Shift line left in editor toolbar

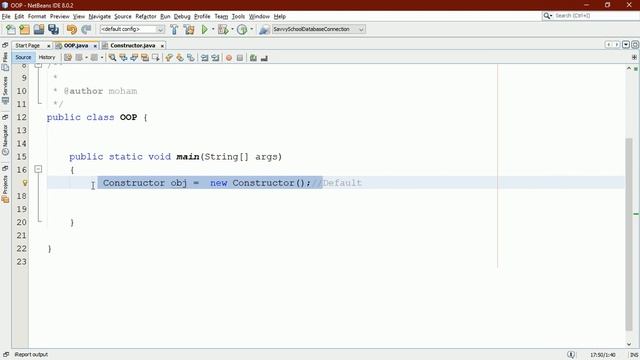tap(204, 58)
